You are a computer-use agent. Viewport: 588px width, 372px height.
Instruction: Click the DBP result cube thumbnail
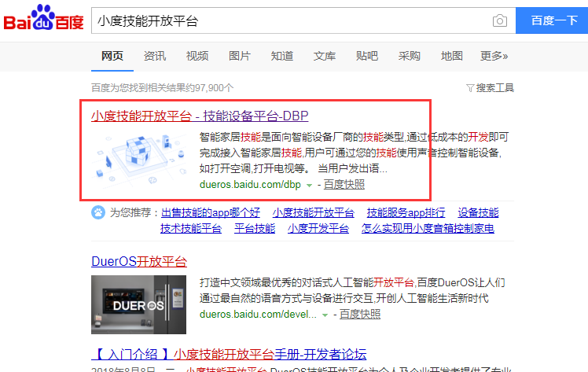(139, 160)
